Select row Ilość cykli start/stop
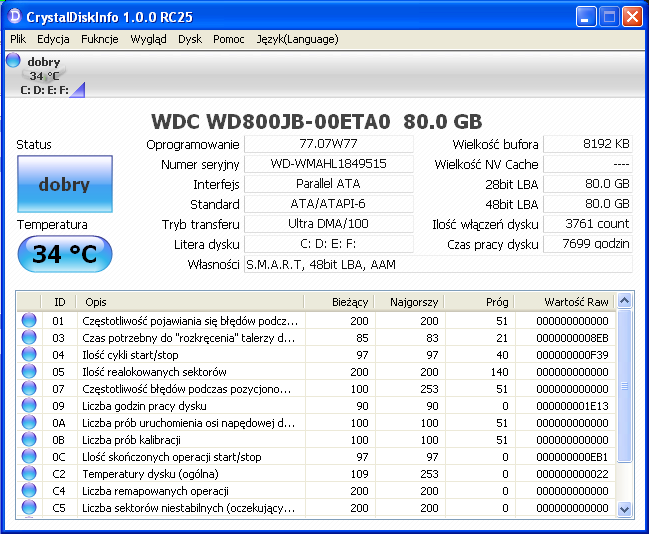Viewport: 649px width, 534px height. (x=316, y=355)
